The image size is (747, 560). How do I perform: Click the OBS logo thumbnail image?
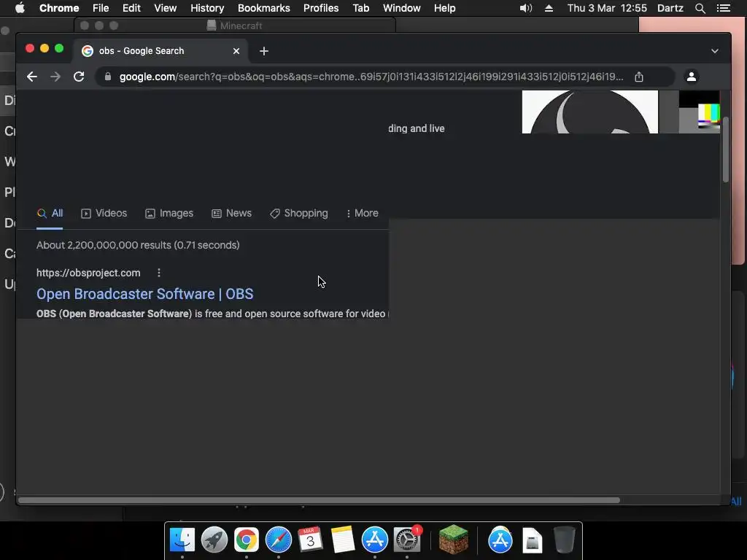(x=589, y=112)
